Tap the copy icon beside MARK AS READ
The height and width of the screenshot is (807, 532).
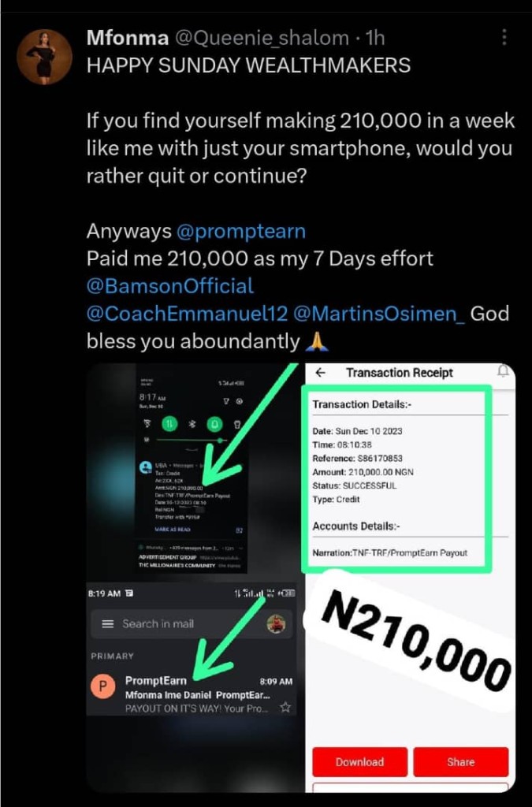[x=240, y=530]
